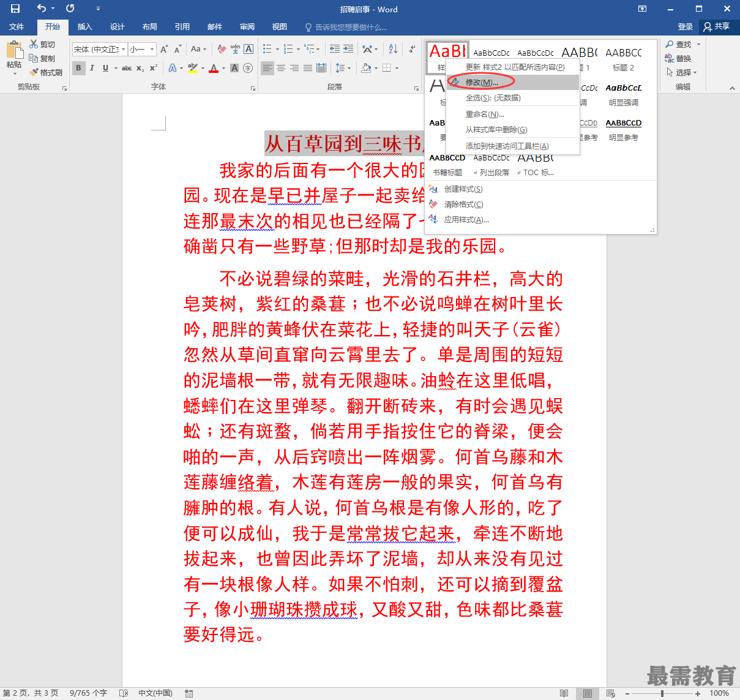
Task: Decrease the paragraph indent
Action: coord(334,49)
